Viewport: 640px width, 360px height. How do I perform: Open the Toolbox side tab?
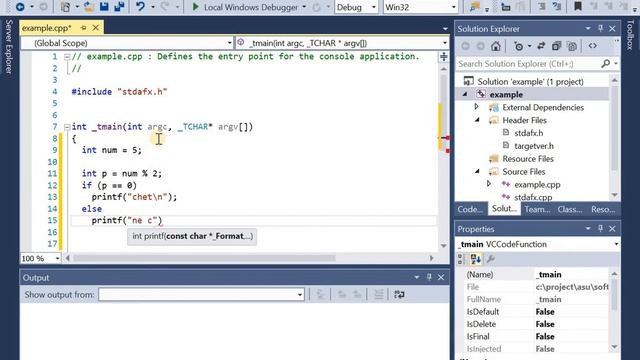click(630, 34)
